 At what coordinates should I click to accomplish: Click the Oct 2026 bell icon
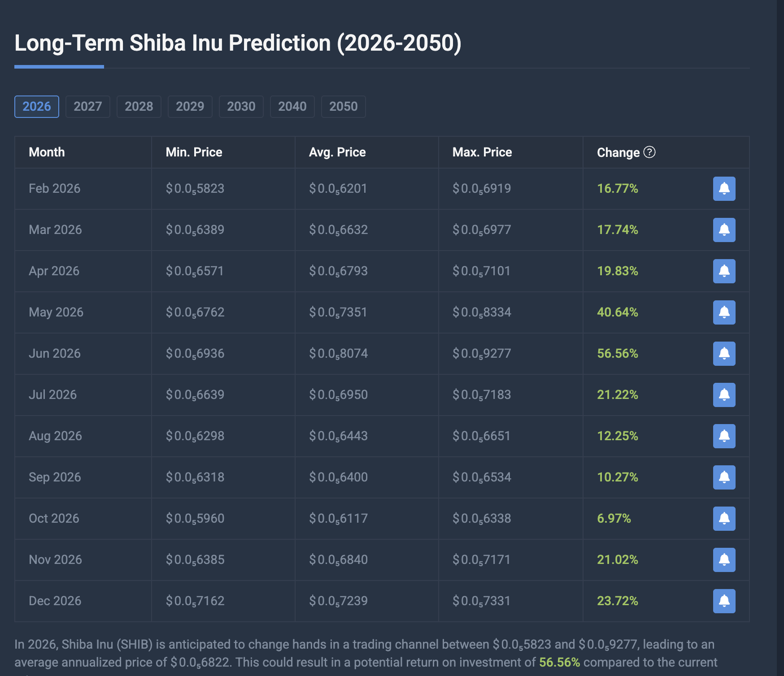click(x=724, y=519)
